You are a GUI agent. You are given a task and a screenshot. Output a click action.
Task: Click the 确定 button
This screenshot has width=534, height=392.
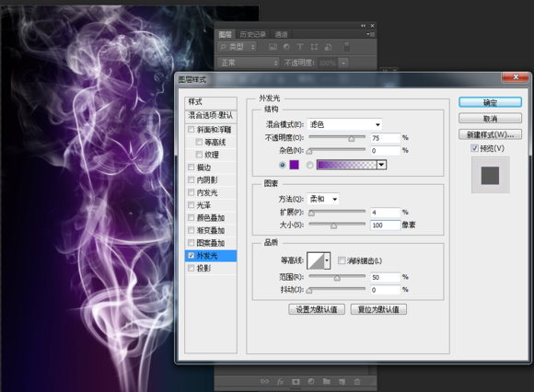pos(490,102)
